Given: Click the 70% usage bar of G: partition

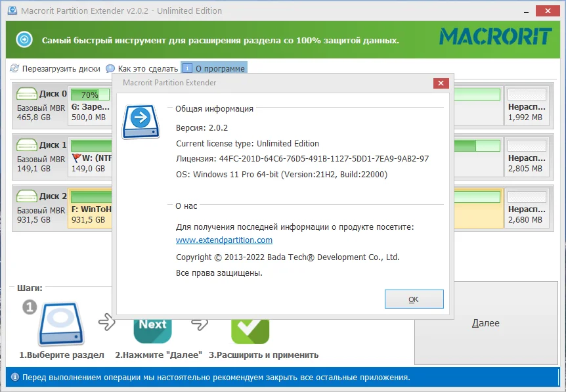Looking at the screenshot, I should 90,95.
